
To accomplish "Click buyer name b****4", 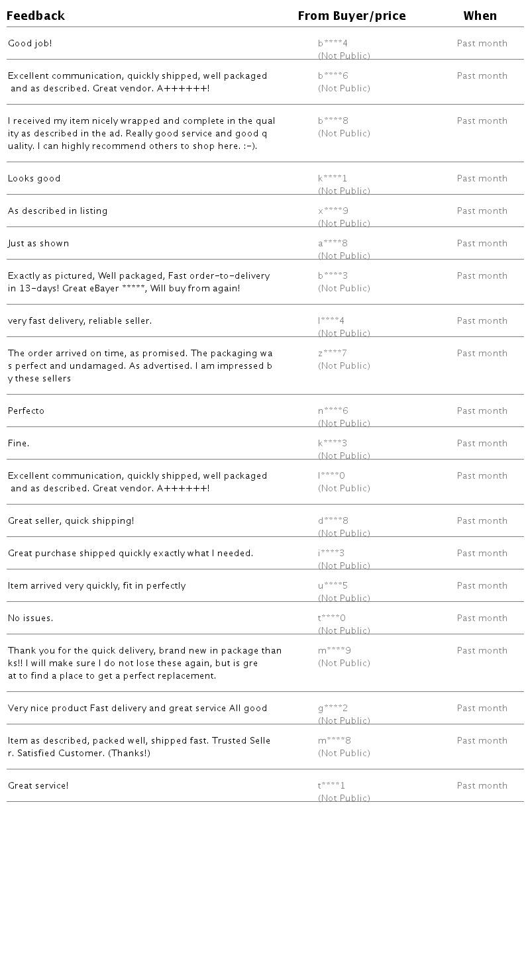I will point(333,44).
